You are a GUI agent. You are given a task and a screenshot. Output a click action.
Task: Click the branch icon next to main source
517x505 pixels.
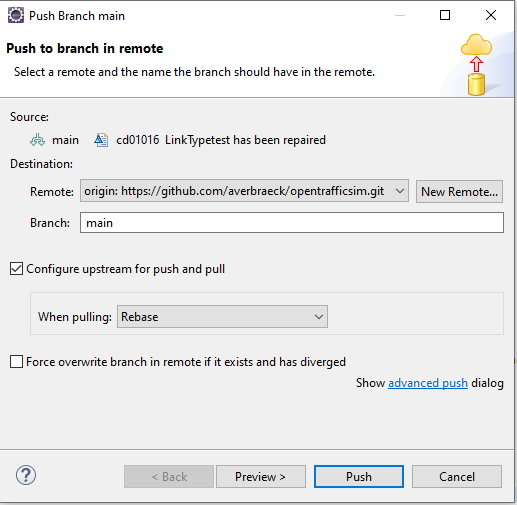pyautogui.click(x=37, y=140)
